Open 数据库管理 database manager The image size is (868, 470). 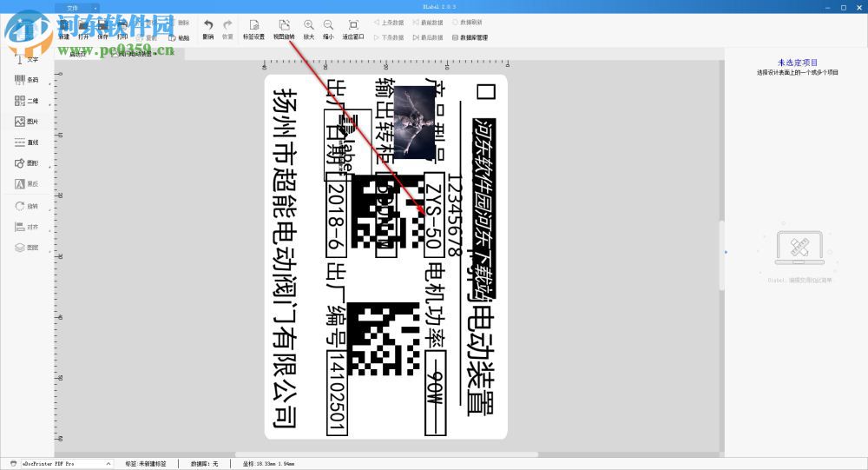click(470, 37)
